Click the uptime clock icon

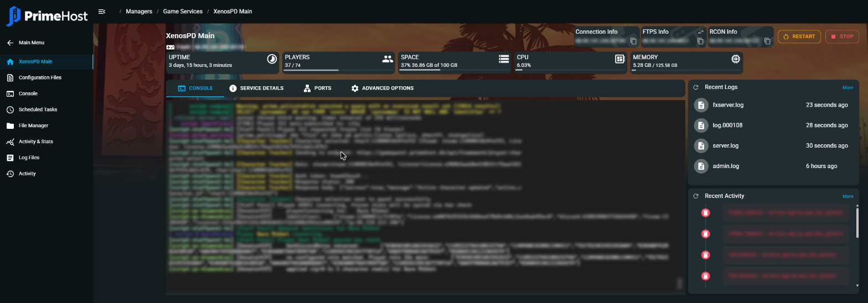[272, 59]
